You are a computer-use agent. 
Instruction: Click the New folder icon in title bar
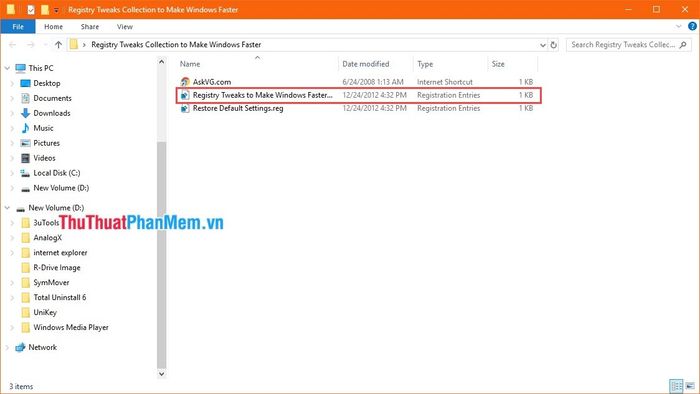45,9
